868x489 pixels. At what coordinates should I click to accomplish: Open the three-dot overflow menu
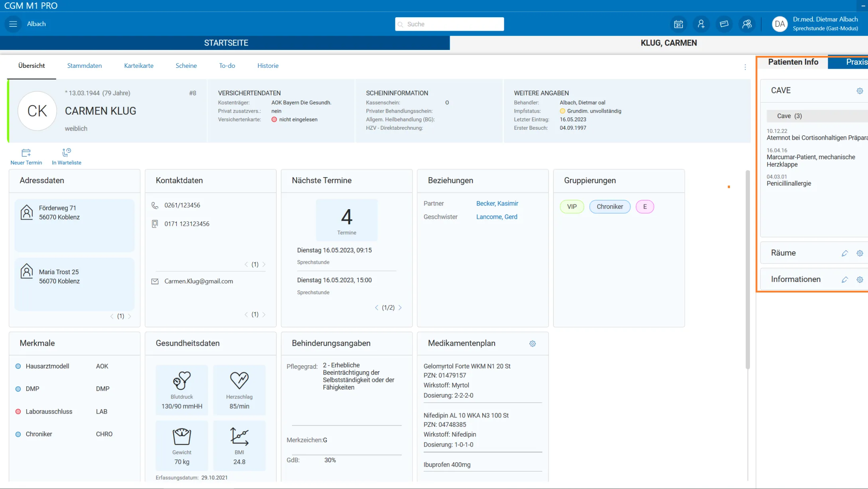[x=745, y=67]
